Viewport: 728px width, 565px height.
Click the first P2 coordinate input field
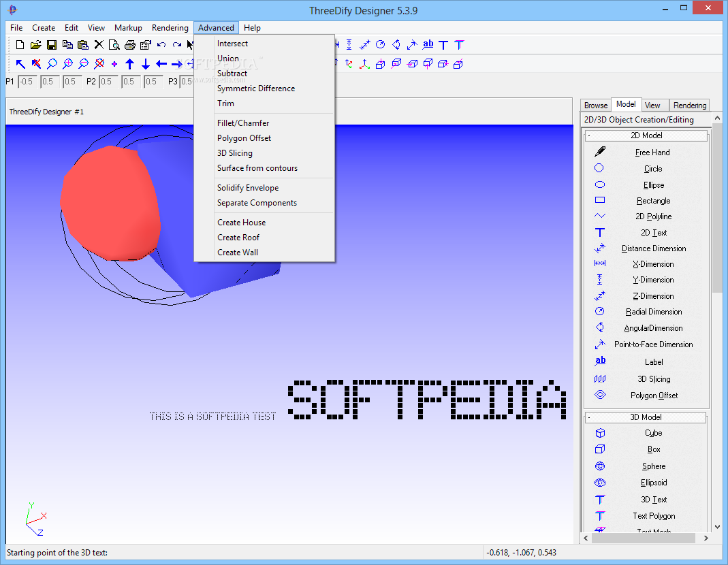108,82
